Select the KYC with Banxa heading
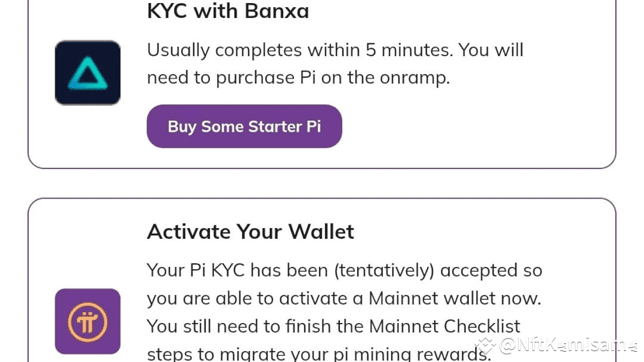The image size is (644, 362). [227, 12]
